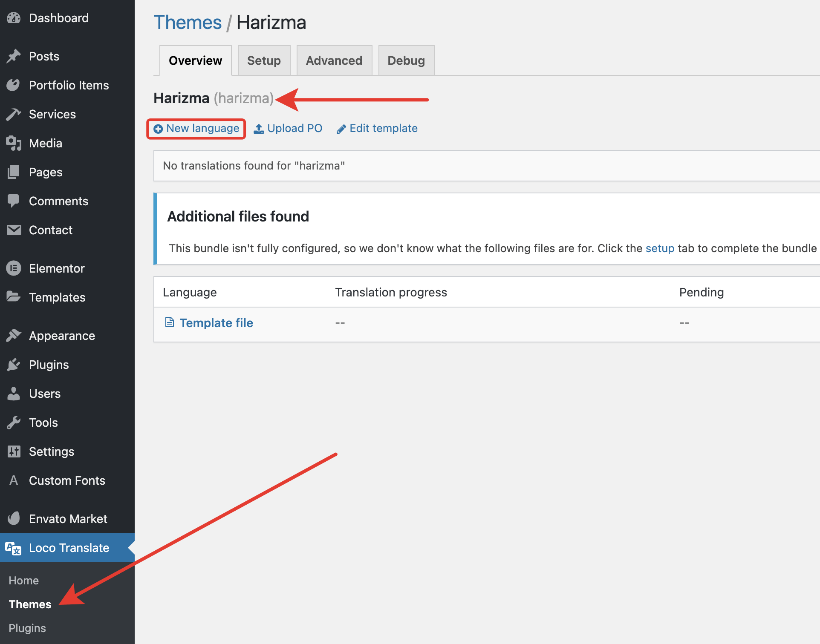Follow the setup link in notice
Screen dimensions: 820x644
pyautogui.click(x=660, y=248)
